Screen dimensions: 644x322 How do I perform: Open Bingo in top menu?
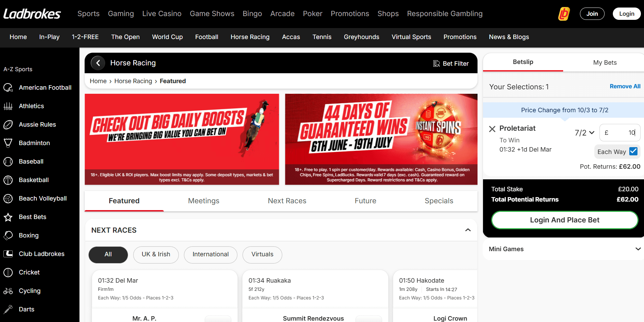point(252,14)
